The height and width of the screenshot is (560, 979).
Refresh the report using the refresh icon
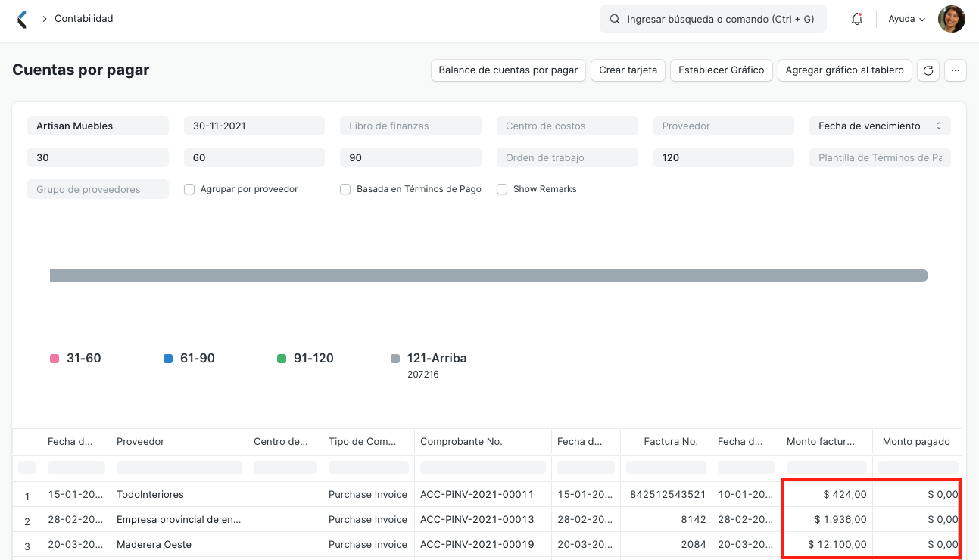(x=928, y=70)
